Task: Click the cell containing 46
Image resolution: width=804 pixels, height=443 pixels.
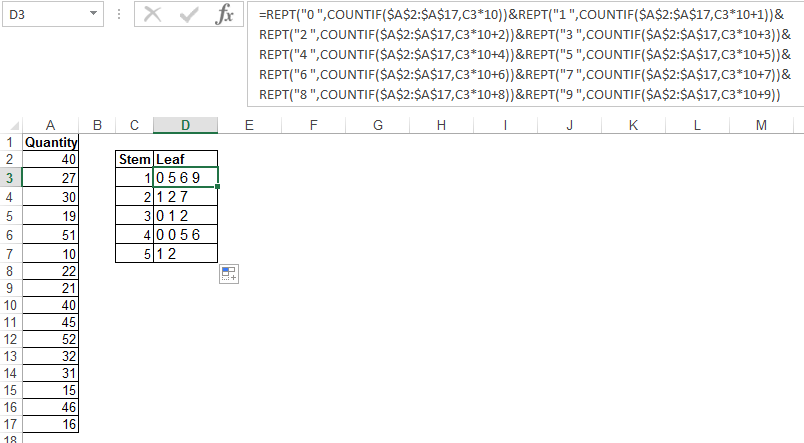Action: click(50, 407)
